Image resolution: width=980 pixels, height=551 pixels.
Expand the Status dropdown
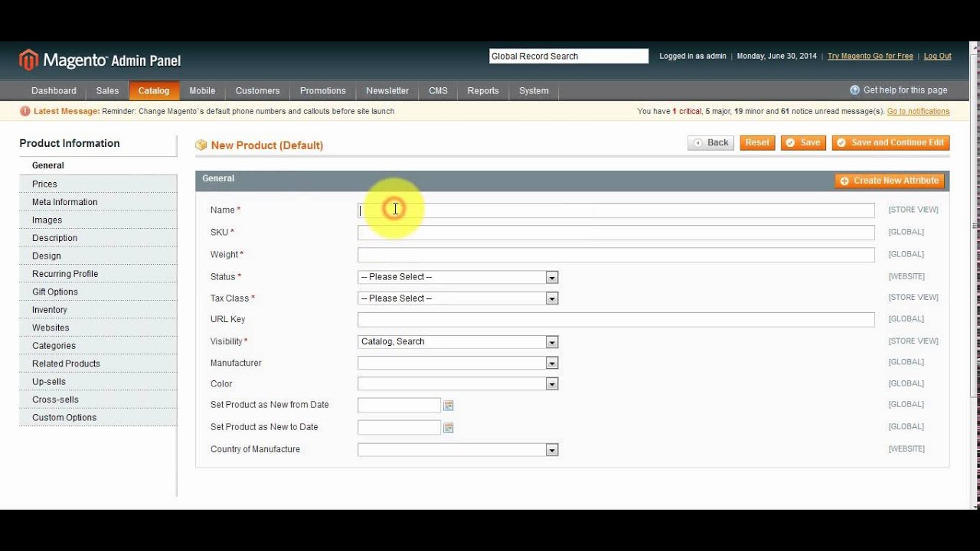coord(551,277)
